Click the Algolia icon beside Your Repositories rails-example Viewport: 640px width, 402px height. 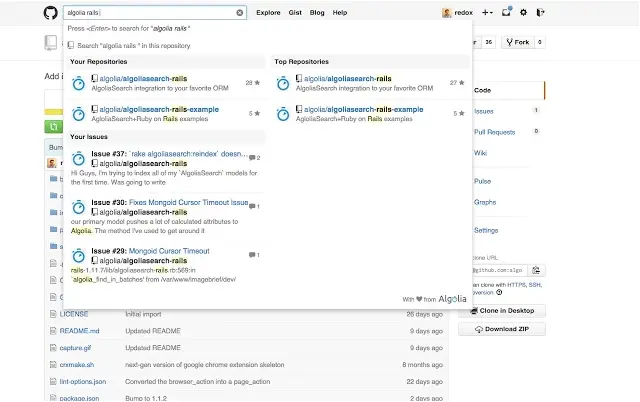(x=78, y=114)
